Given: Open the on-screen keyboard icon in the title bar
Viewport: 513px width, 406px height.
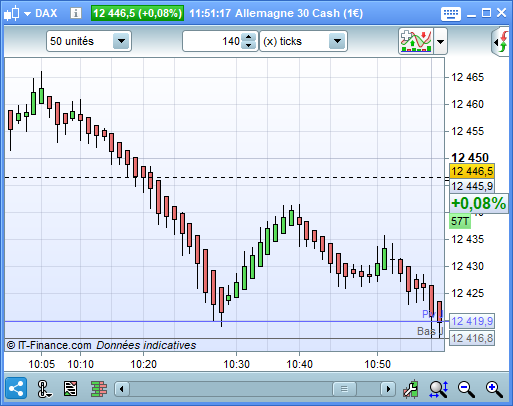Looking at the screenshot, I should pyautogui.click(x=451, y=14).
